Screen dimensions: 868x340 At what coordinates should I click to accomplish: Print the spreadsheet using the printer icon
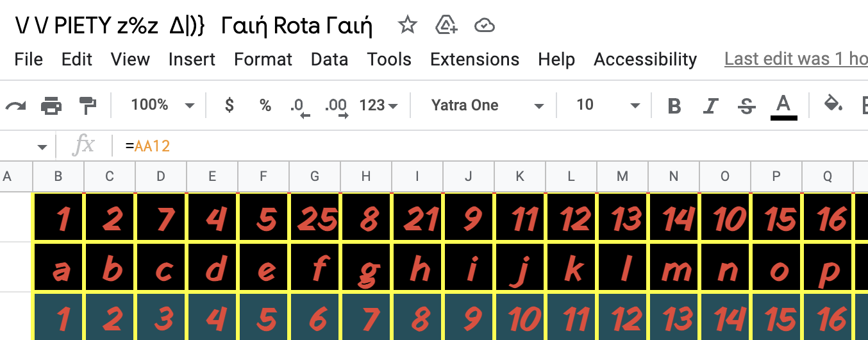click(51, 105)
